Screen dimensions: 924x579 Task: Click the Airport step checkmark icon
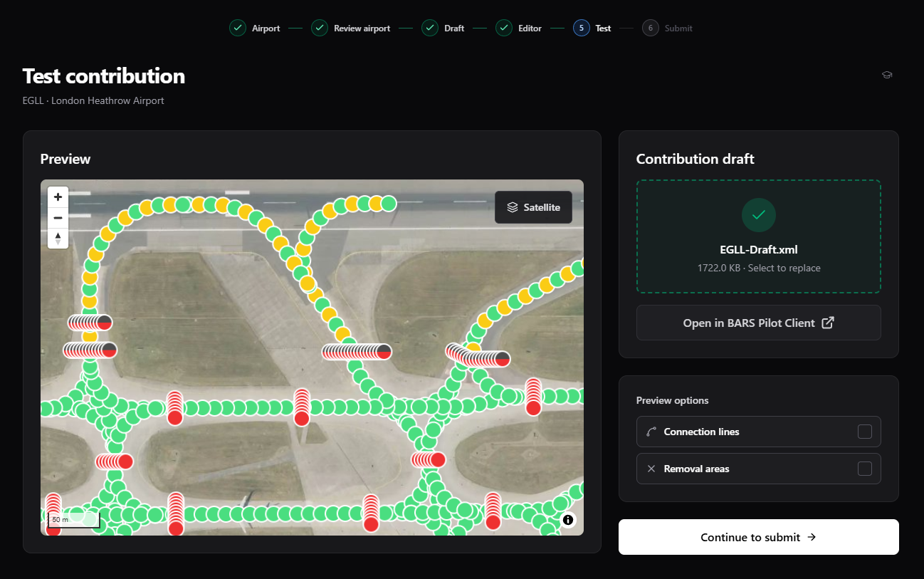238,28
